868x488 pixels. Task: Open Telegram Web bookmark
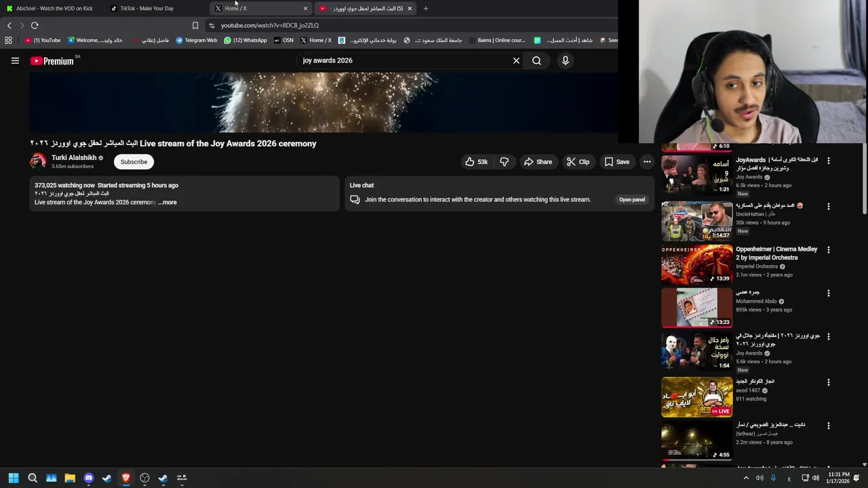pos(197,40)
